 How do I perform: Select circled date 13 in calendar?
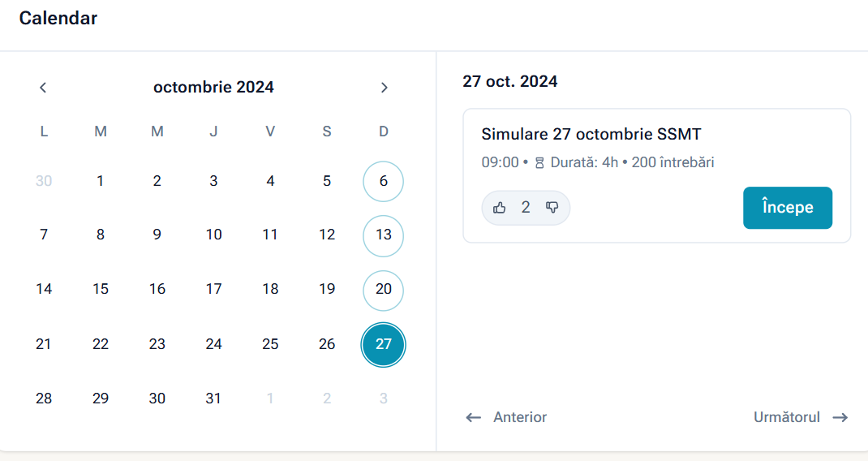[384, 235]
